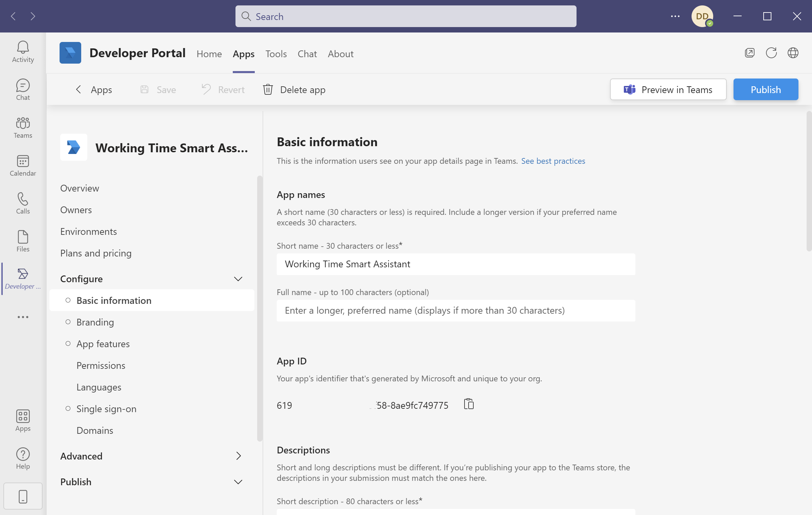Select the Branding tree item
The image size is (812, 515).
point(95,322)
